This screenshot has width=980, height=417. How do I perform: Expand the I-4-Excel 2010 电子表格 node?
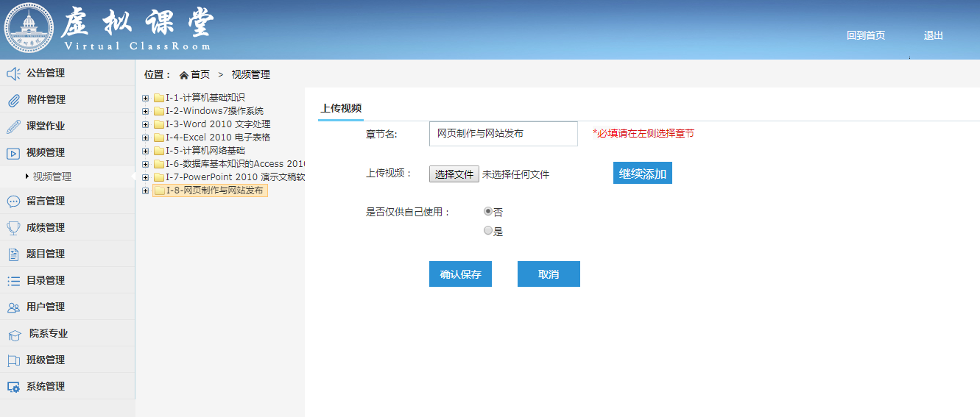coord(145,138)
